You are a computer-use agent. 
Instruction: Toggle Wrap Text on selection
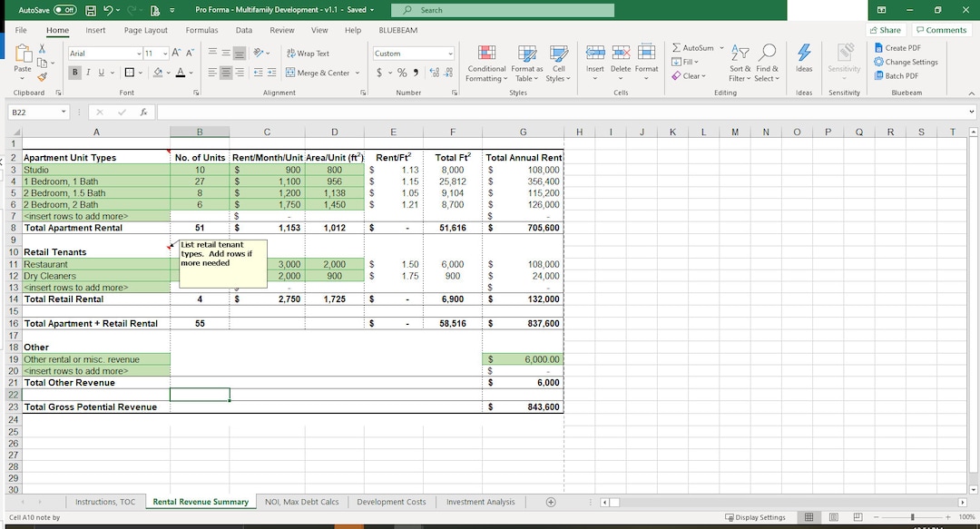[309, 54]
